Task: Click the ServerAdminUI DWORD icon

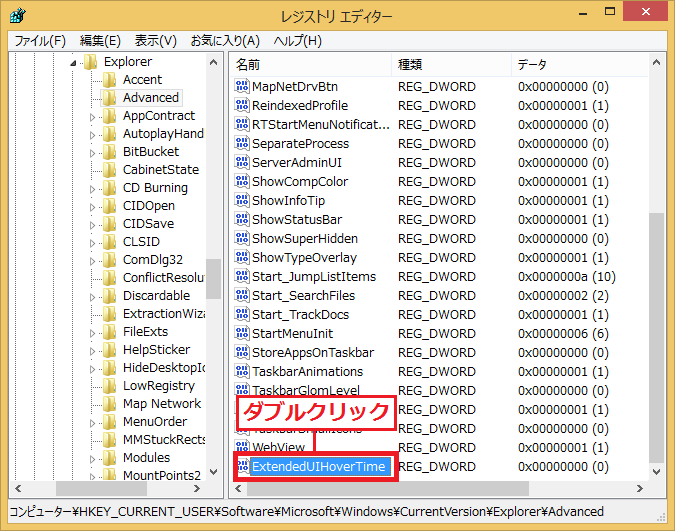Action: coord(242,162)
